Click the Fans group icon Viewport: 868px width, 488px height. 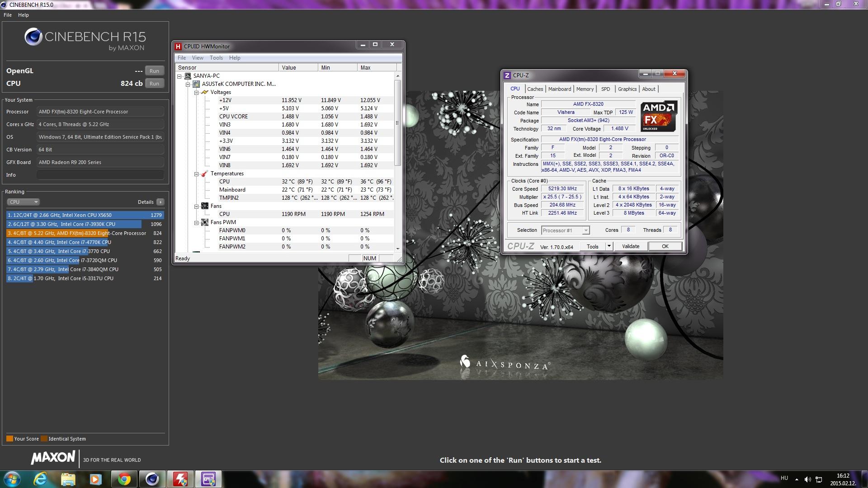tap(204, 206)
